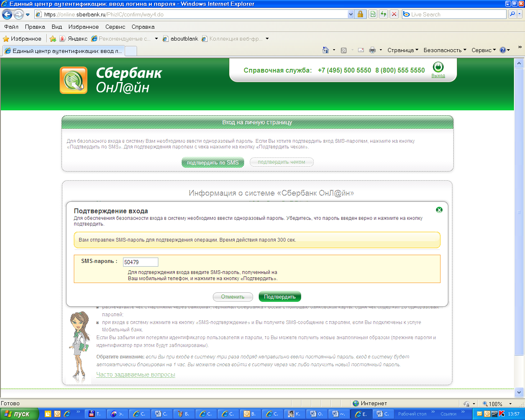
Task: Open the Избранное menu in menu bar
Action: [x=84, y=27]
